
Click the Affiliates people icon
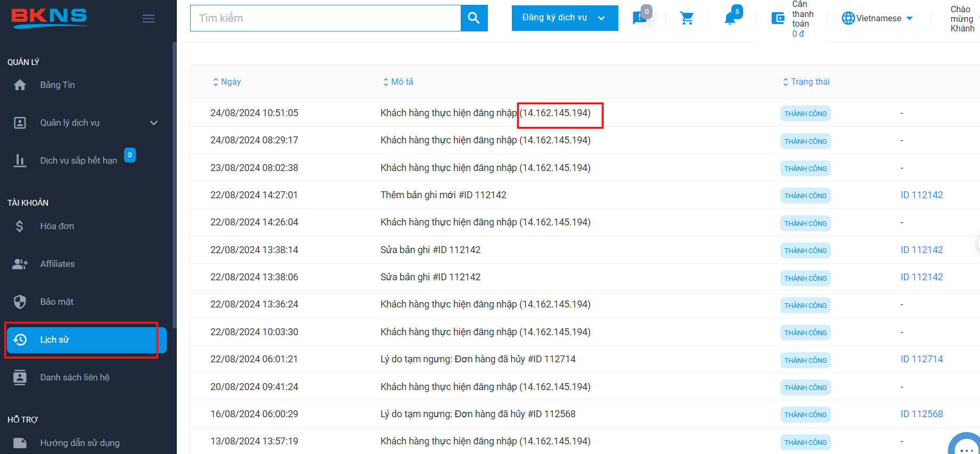pyautogui.click(x=20, y=264)
